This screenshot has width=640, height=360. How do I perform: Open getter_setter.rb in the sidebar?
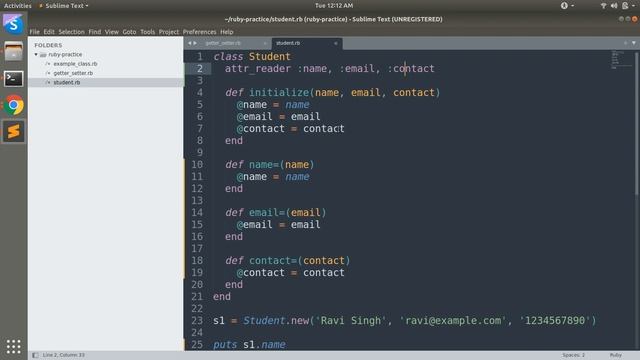tap(73, 73)
